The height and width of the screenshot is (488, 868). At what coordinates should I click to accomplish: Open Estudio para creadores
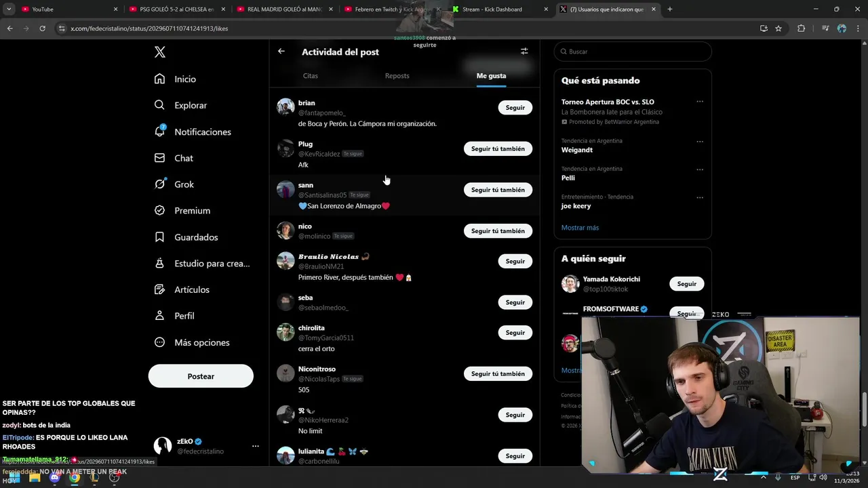click(202, 263)
